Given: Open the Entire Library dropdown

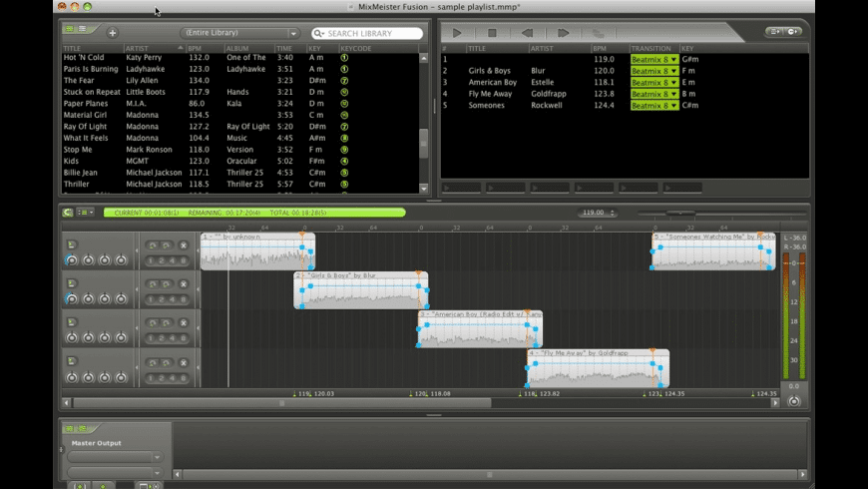Looking at the screenshot, I should [239, 33].
